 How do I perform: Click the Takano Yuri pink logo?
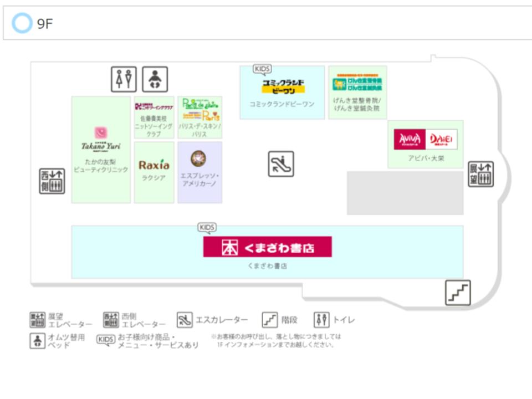101,132
